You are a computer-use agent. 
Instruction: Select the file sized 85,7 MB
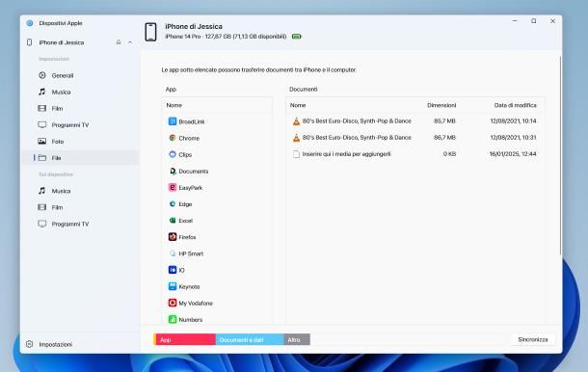[x=415, y=121]
